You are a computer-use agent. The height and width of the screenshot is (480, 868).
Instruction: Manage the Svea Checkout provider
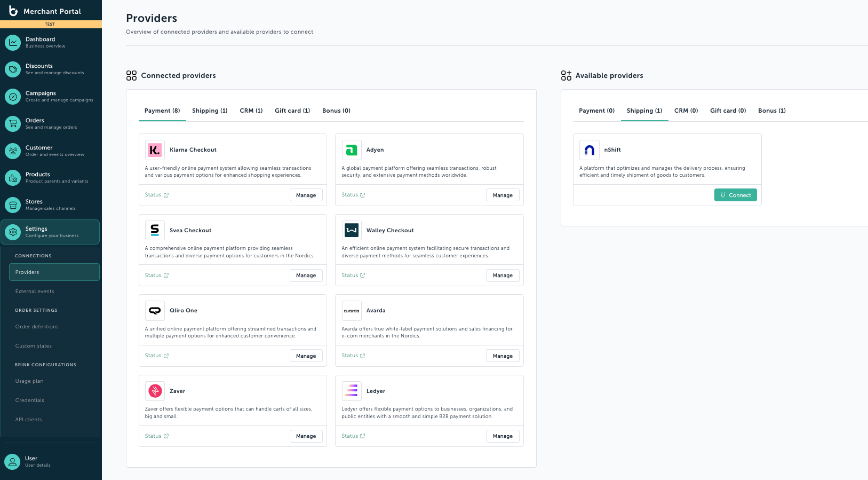pos(306,276)
